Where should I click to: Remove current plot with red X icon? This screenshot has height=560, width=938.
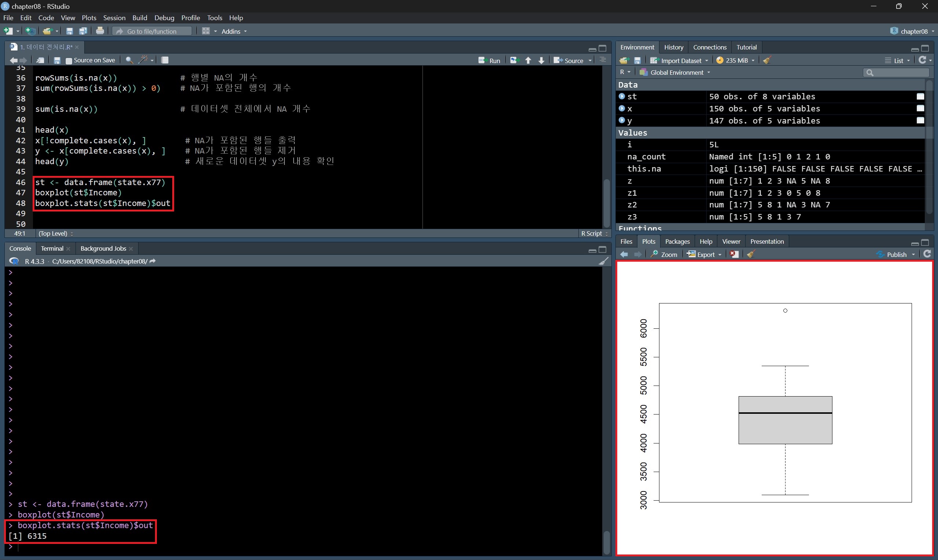coord(733,254)
